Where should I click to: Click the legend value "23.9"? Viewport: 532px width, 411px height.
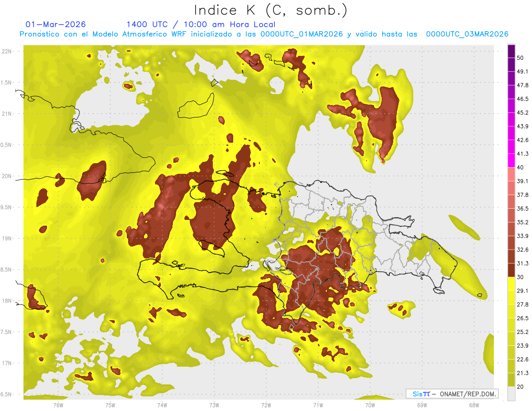pos(523,346)
